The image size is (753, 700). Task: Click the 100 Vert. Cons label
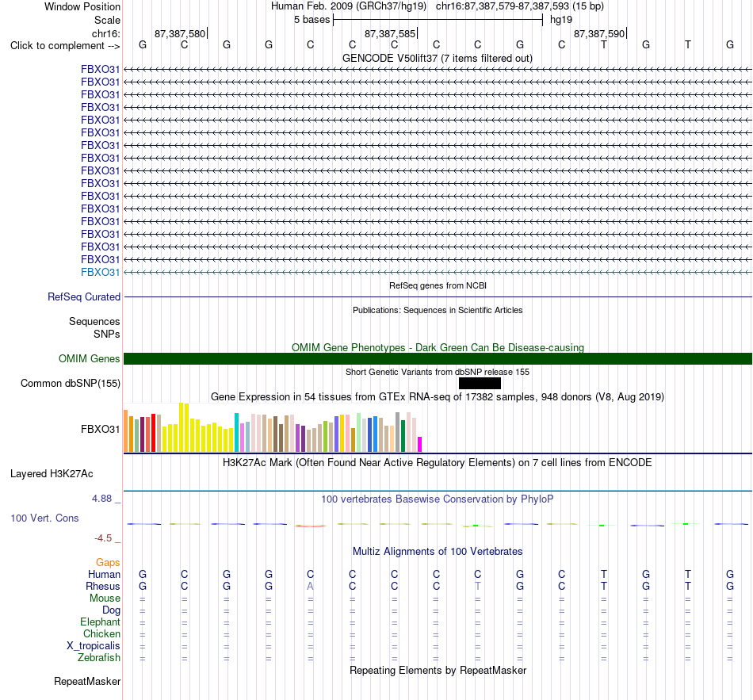pos(44,518)
